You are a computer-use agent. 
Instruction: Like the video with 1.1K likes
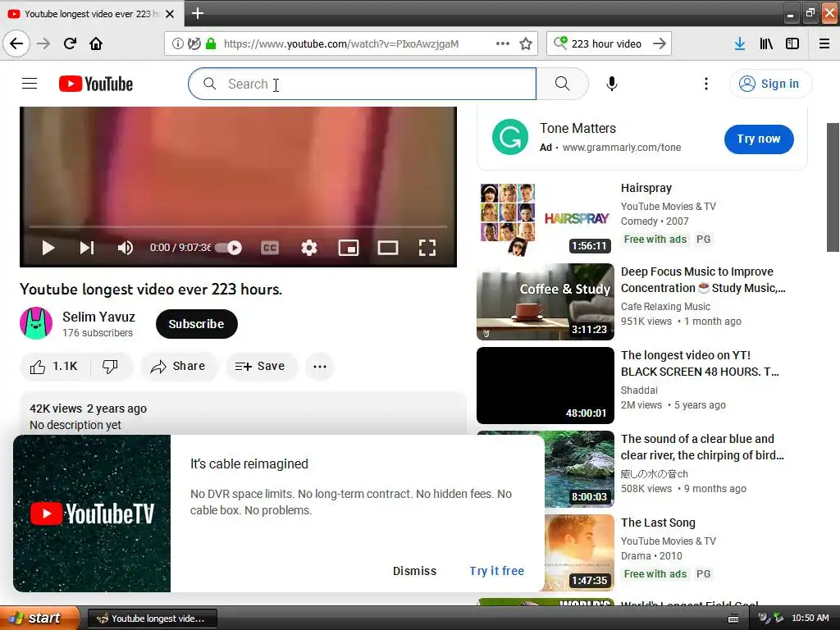[x=54, y=367]
